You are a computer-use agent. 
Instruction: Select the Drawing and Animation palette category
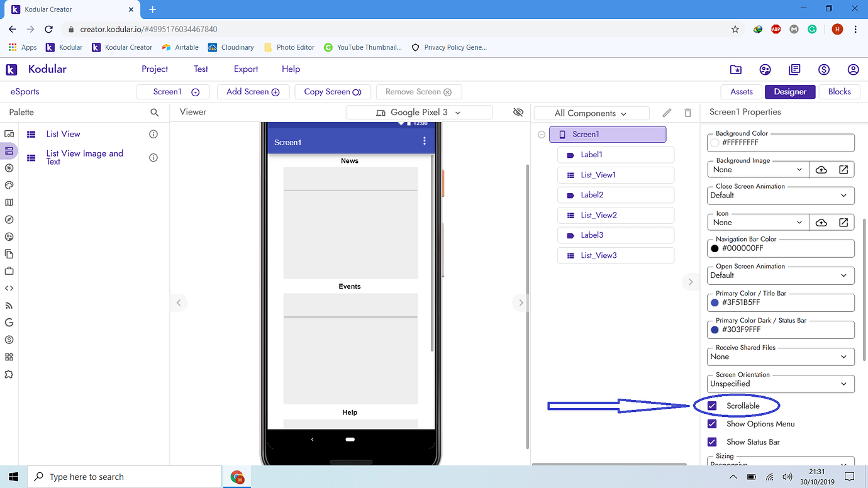click(9, 185)
